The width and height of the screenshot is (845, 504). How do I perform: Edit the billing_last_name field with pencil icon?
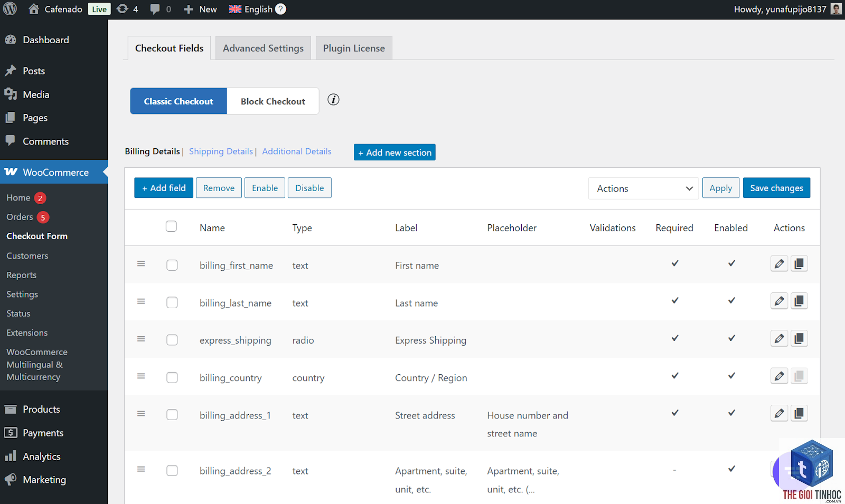(x=779, y=301)
